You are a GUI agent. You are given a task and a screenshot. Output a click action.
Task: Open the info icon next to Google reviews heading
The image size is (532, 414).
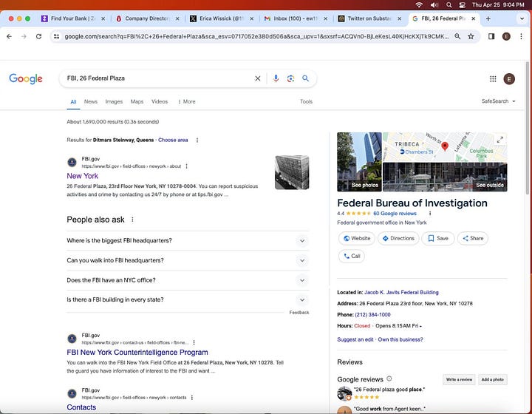tap(389, 379)
